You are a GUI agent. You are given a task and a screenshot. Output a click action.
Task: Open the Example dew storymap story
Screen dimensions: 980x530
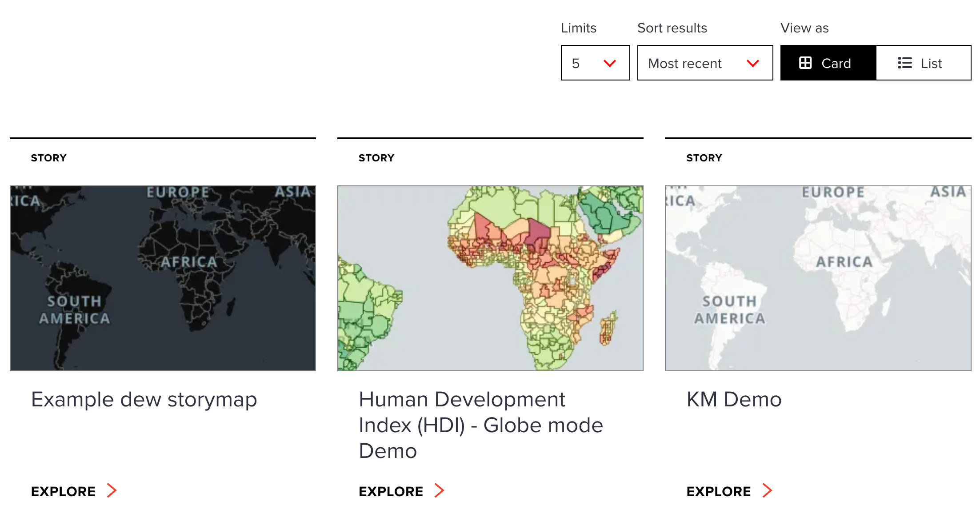tap(144, 399)
